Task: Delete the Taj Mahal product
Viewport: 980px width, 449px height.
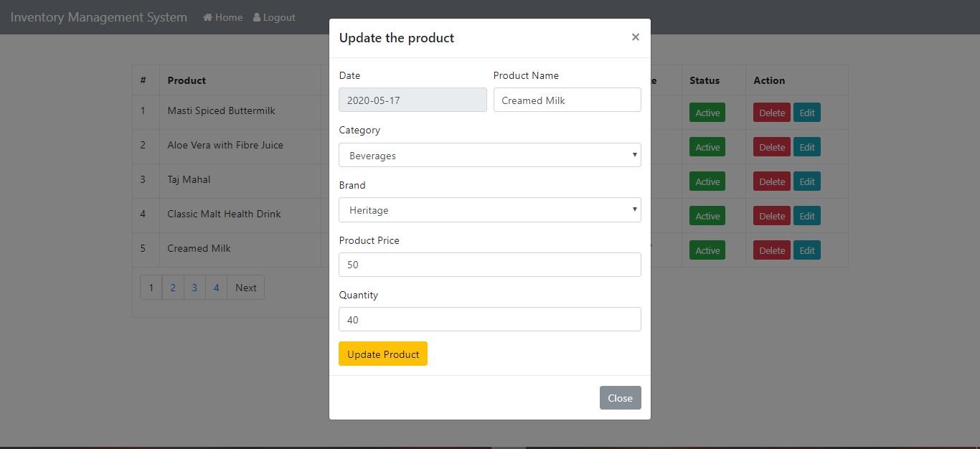Action: point(772,181)
